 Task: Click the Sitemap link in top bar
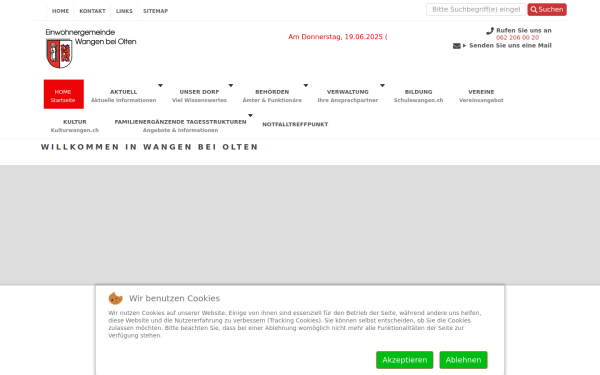click(x=155, y=11)
